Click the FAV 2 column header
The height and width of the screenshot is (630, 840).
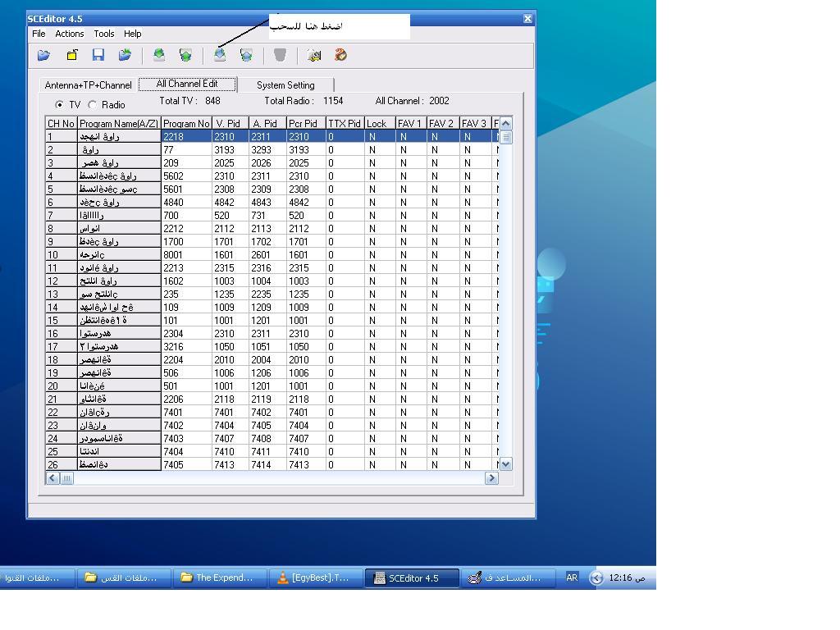(443, 123)
